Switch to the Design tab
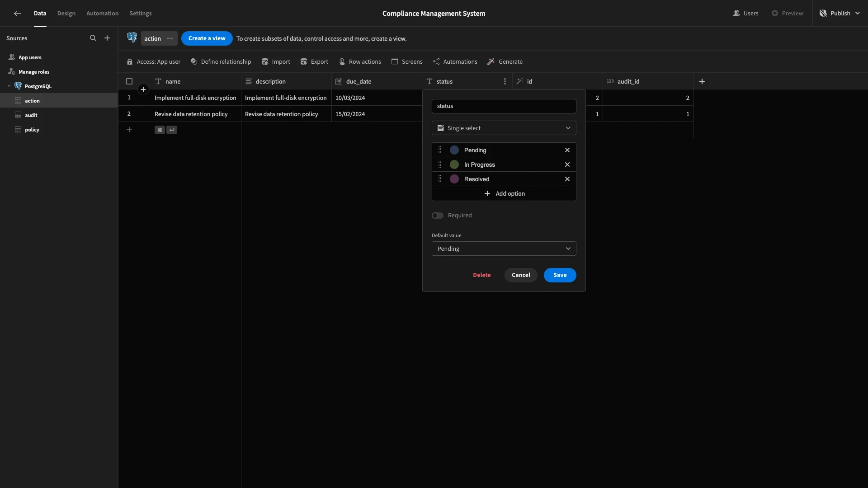The height and width of the screenshot is (488, 868). [66, 14]
